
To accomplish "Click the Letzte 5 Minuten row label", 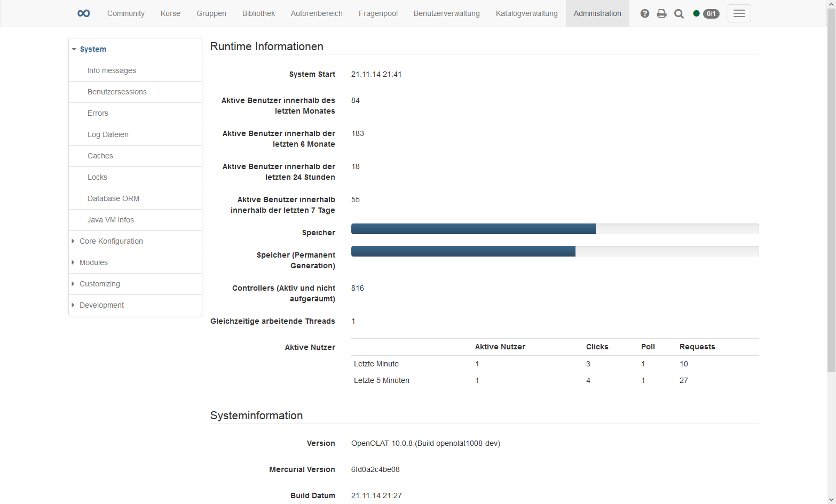I will click(382, 380).
